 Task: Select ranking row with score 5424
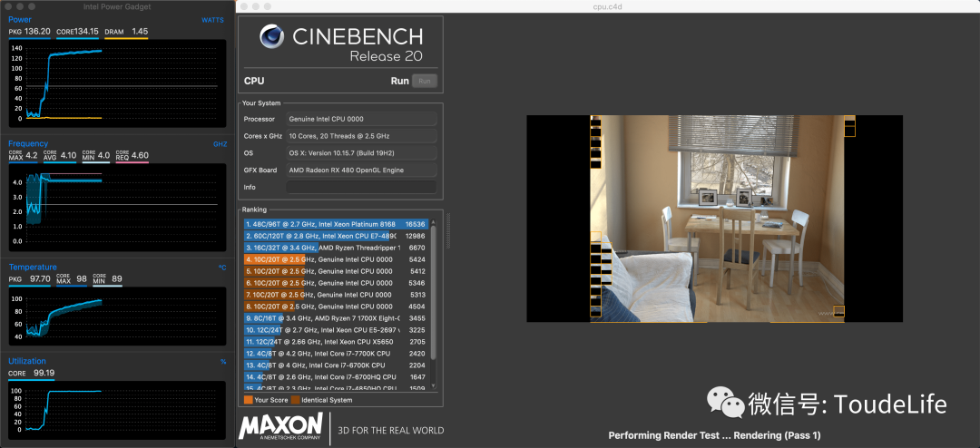[337, 259]
